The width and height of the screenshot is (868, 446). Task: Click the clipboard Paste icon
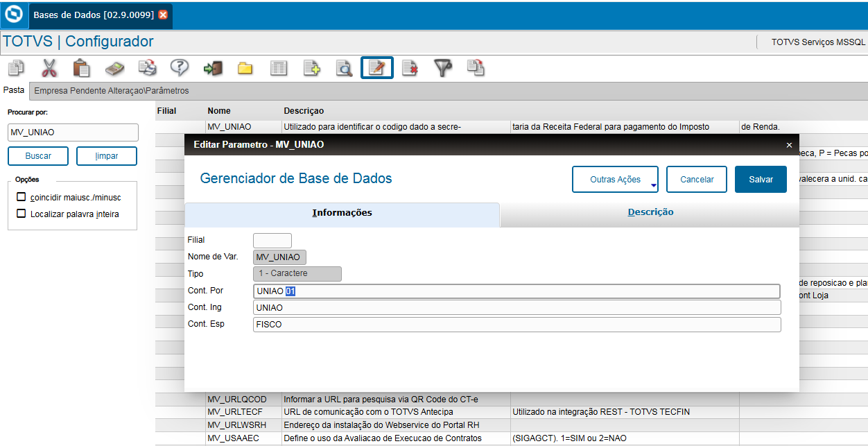[x=82, y=68]
